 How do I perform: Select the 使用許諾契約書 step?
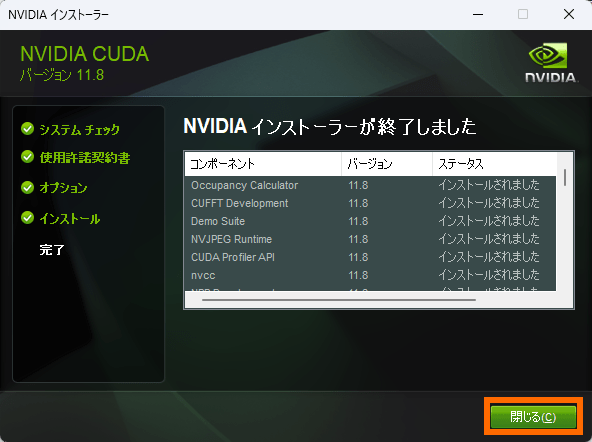[x=85, y=157]
